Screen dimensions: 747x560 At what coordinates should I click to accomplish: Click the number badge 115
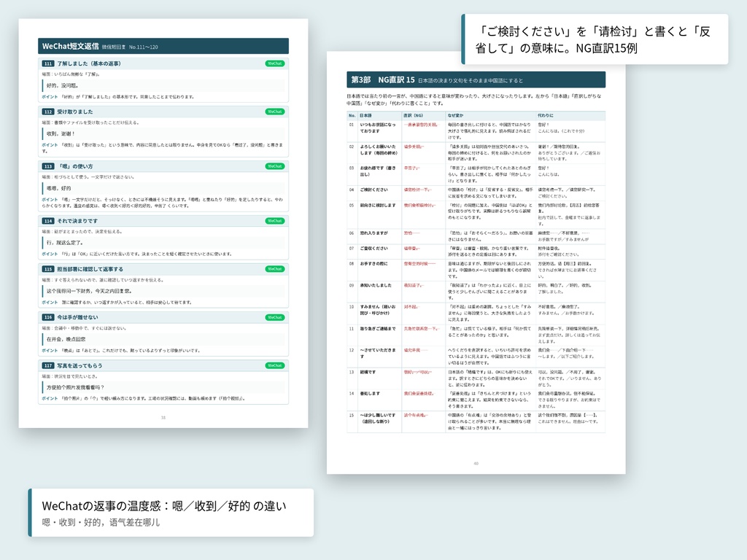coord(48,269)
